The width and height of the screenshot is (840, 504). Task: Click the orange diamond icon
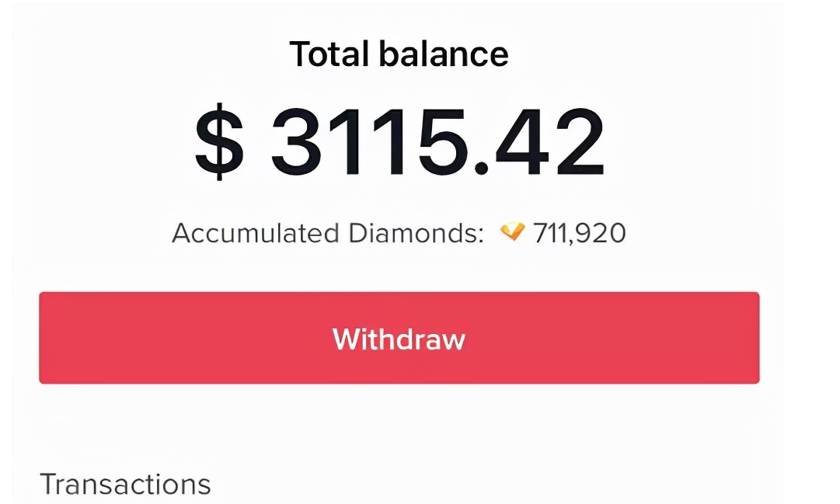point(513,231)
